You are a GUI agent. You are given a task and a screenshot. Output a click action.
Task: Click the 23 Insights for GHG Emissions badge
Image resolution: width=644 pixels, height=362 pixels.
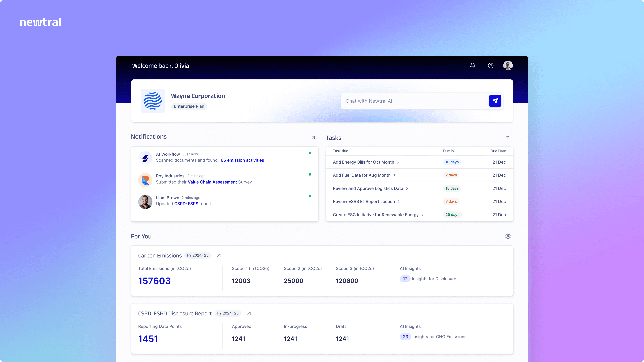coord(405,337)
